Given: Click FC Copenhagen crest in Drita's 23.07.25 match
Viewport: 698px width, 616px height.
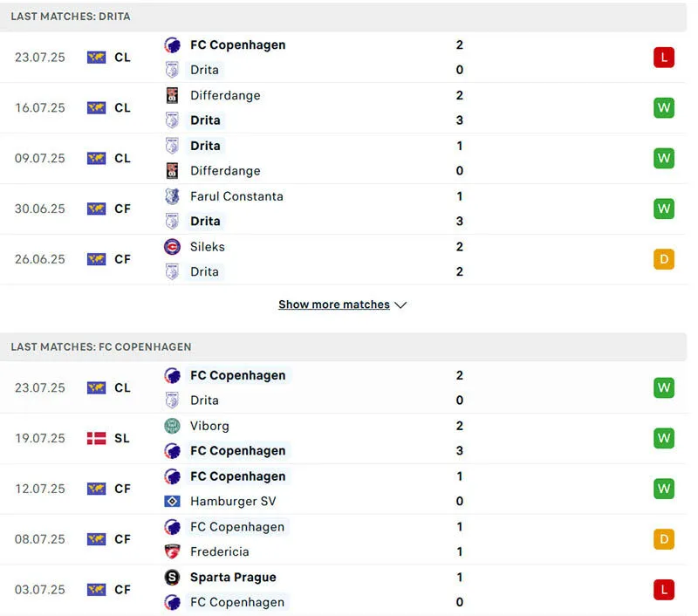Looking at the screenshot, I should point(172,45).
